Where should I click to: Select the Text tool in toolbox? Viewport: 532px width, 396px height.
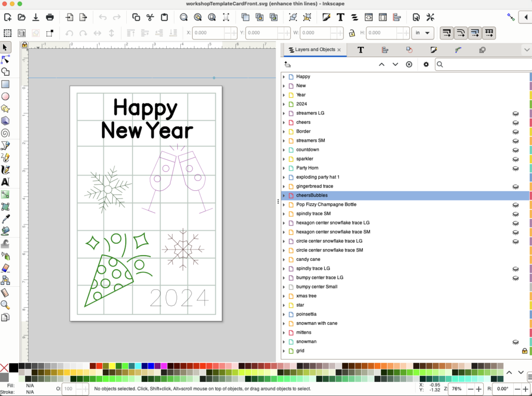click(x=5, y=182)
